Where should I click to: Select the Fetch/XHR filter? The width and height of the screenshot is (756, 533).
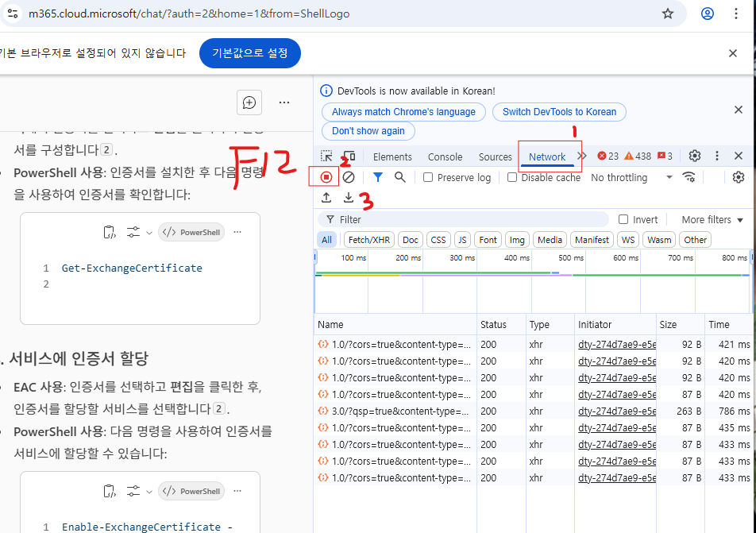(x=368, y=240)
